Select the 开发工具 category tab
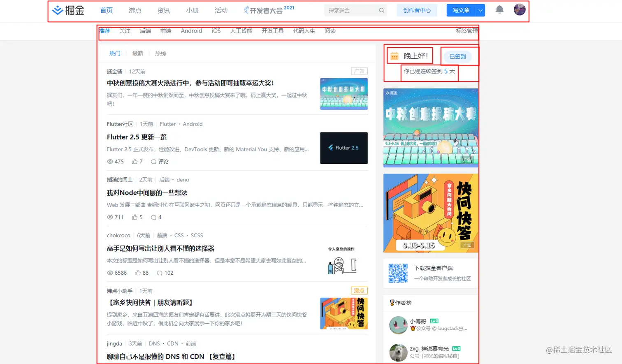The height and width of the screenshot is (364, 622). point(273,31)
